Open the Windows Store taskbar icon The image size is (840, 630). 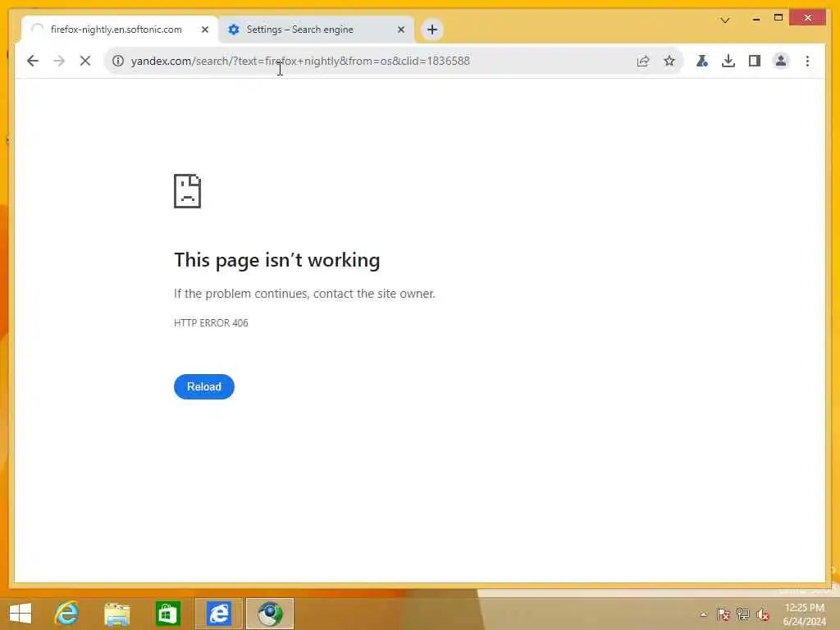point(167,614)
